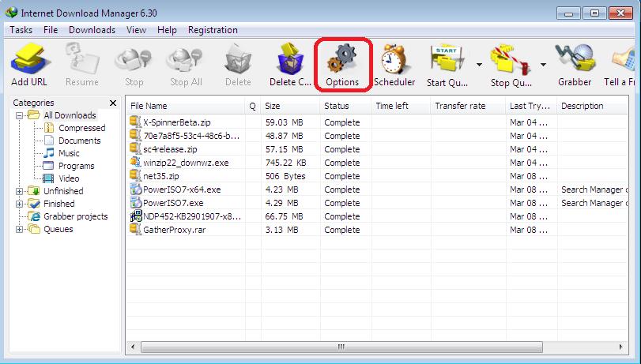Sort by File Name column header

tap(186, 106)
